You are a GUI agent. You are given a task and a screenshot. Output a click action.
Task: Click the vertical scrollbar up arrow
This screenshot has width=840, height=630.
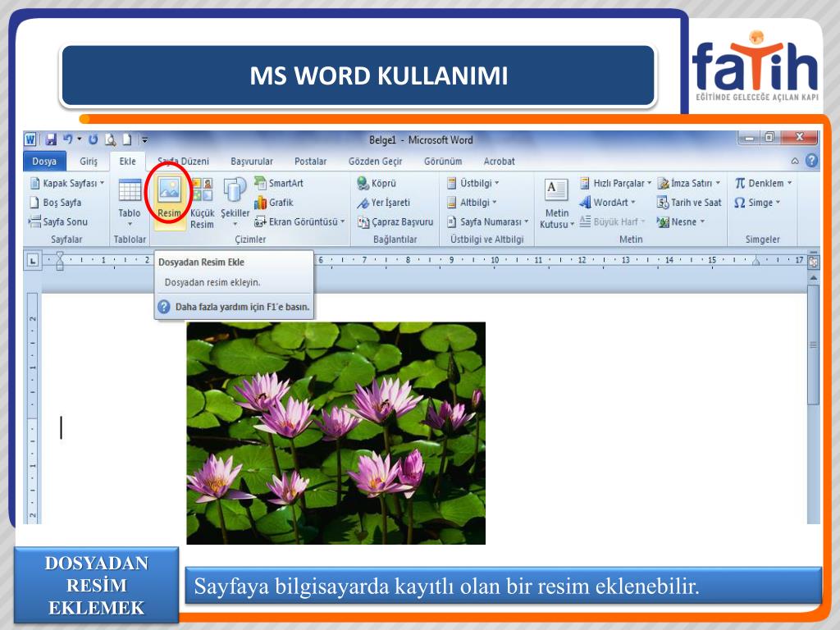click(x=813, y=279)
